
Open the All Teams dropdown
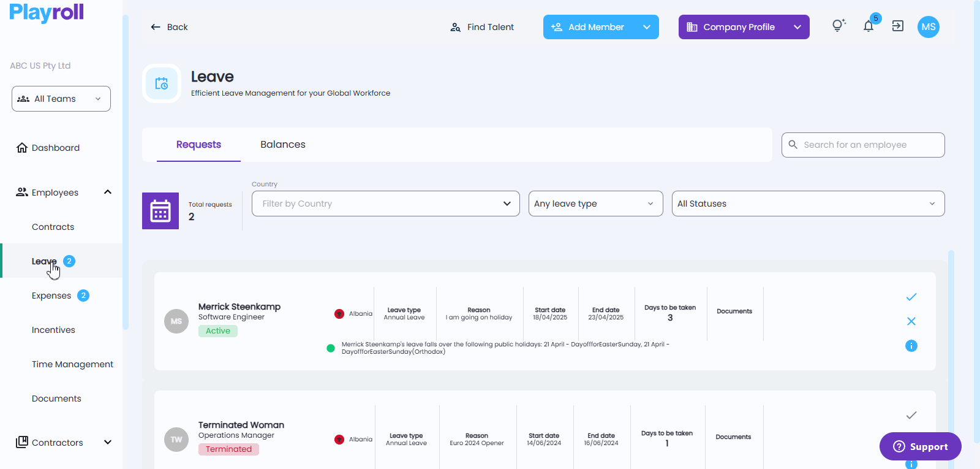click(61, 99)
